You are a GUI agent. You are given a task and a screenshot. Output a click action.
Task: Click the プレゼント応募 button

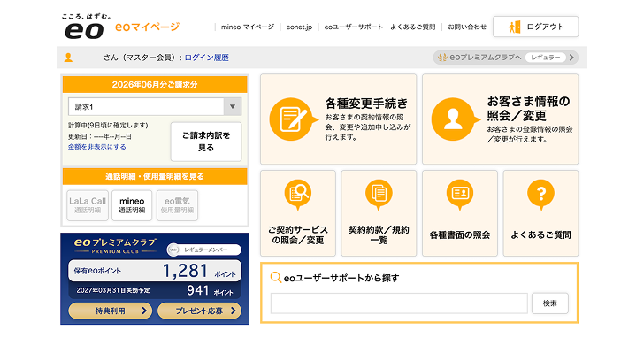[199, 311]
